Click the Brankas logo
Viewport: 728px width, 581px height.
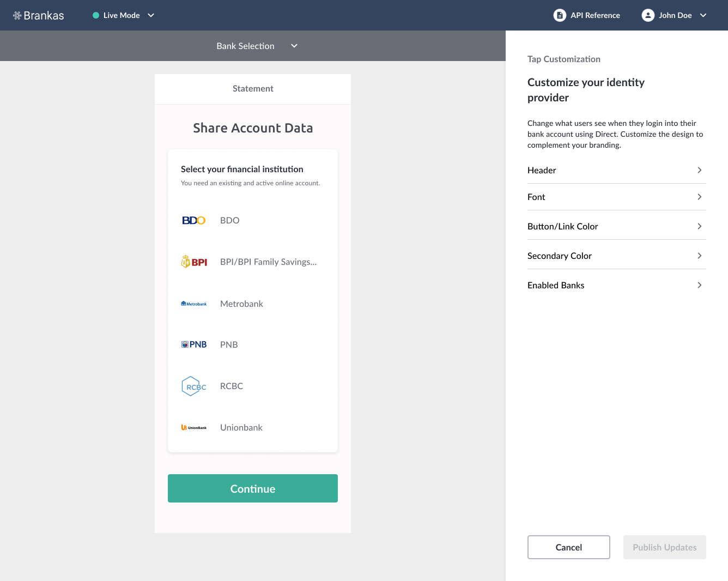(x=38, y=15)
